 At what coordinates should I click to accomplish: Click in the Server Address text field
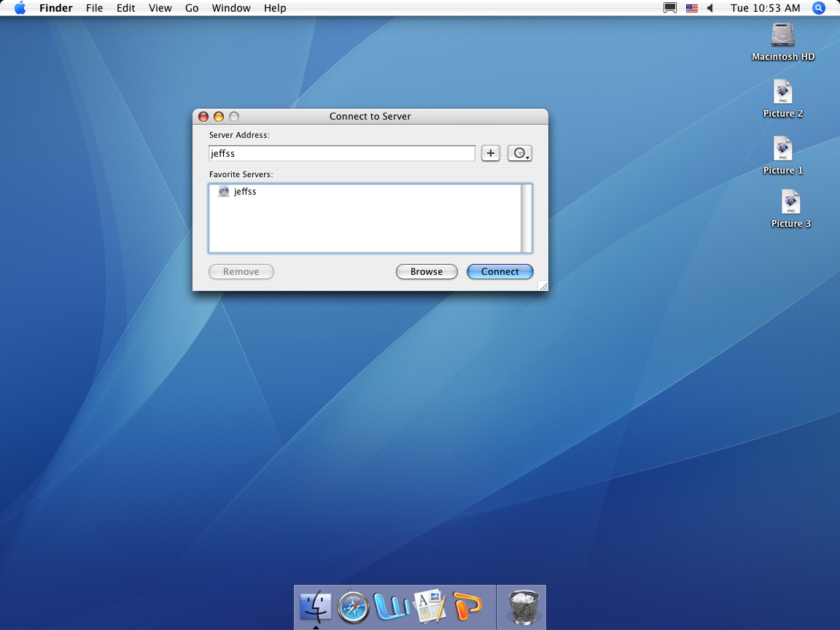[341, 153]
